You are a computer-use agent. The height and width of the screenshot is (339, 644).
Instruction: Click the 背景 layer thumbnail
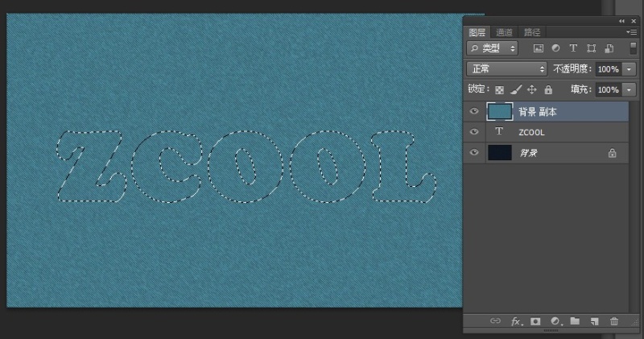point(499,152)
